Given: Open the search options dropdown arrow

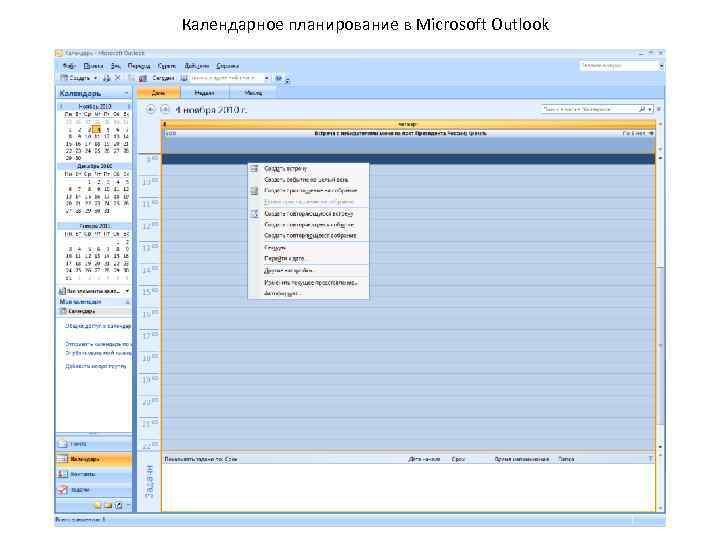Looking at the screenshot, I should click(x=650, y=109).
